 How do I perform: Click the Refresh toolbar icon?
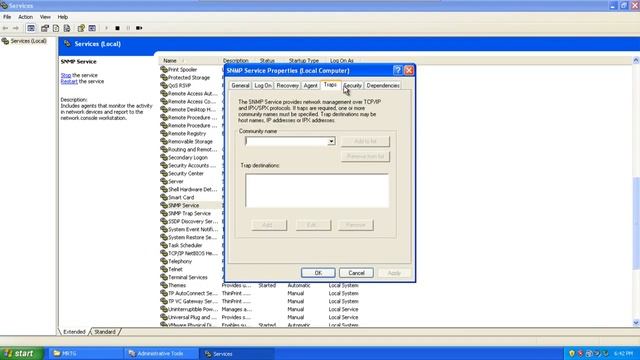pyautogui.click(x=56, y=28)
